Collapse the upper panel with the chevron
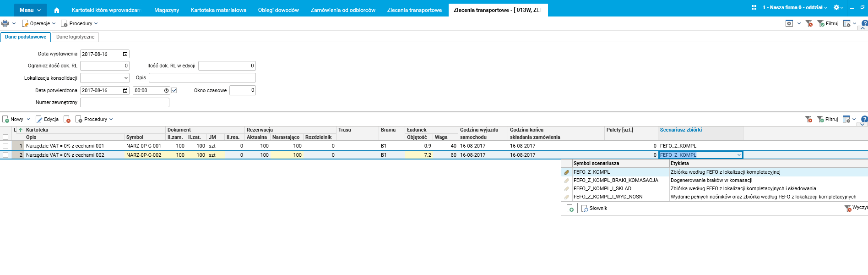The height and width of the screenshot is (275, 868). tap(863, 28)
